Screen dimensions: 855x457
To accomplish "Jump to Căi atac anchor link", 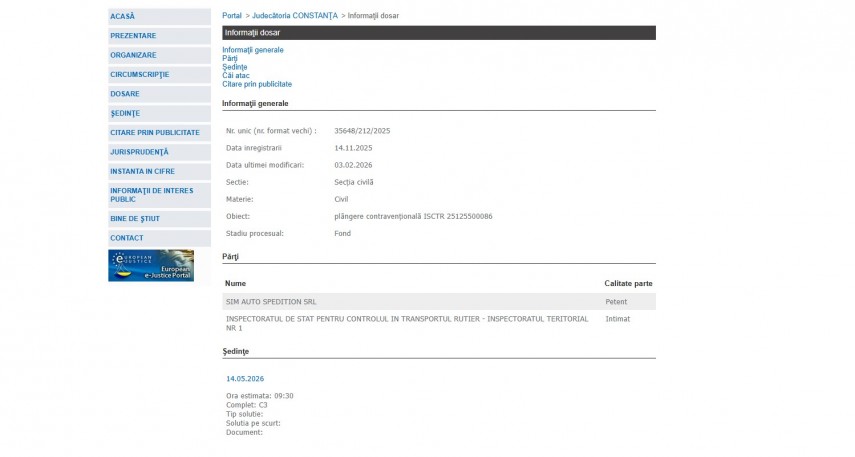I will pos(236,75).
